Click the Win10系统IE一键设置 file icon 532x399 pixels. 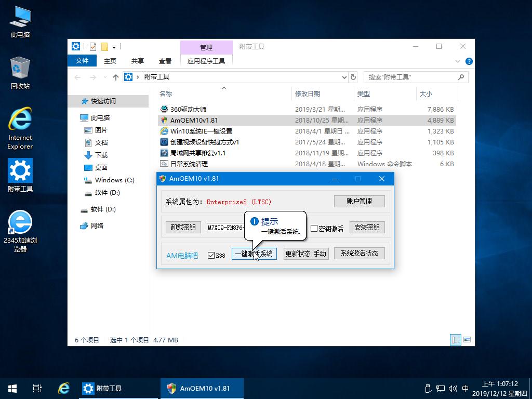click(x=164, y=131)
